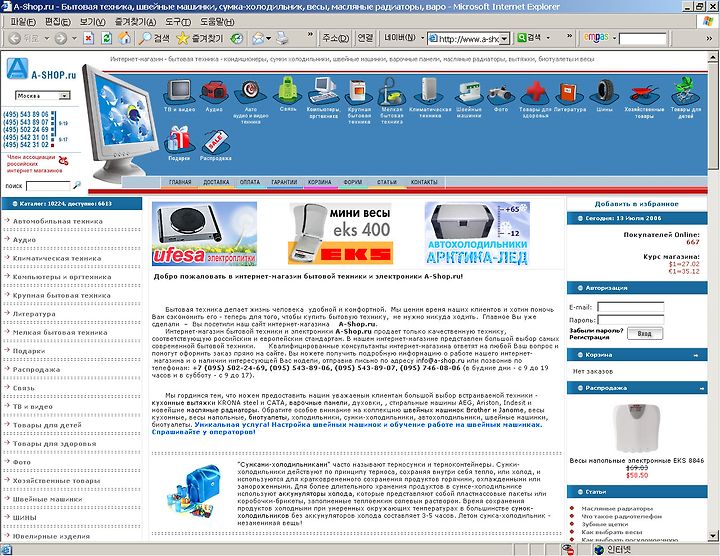Expand the Распродажа panel arrow
Screen dimensions: 720x556
coord(702,388)
